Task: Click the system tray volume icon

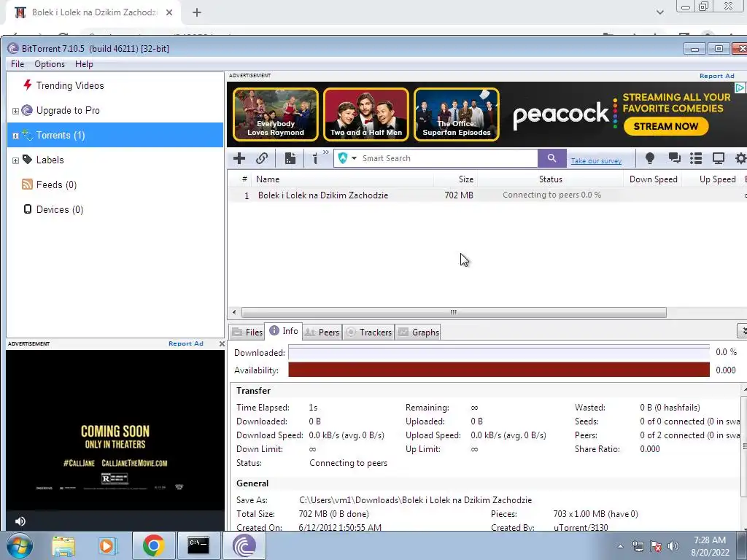Action: coord(673,546)
